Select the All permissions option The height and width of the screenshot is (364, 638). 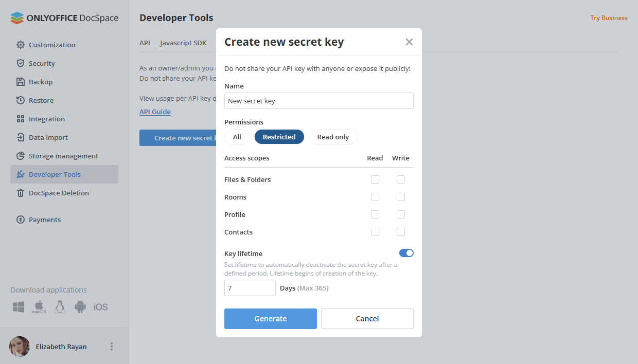(237, 137)
